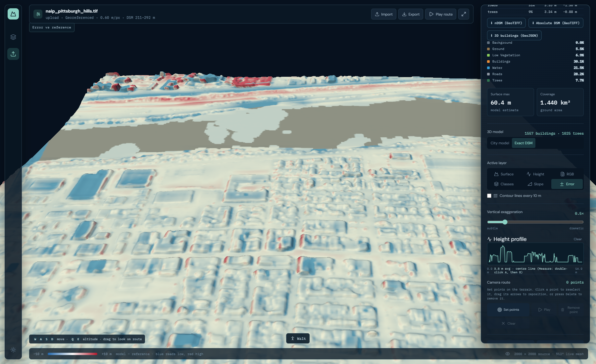Click the fullscreen expand icon
Screen dimensions: 596x364
click(464, 14)
